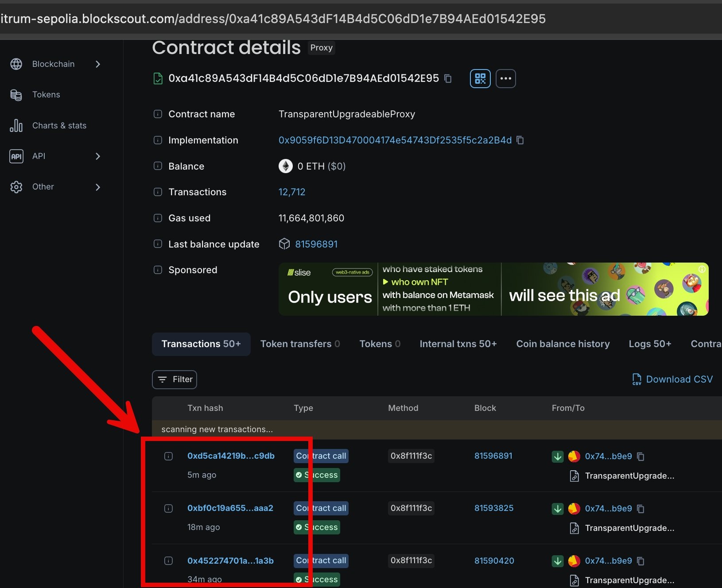Click the info icon beside Gas used

pos(158,218)
